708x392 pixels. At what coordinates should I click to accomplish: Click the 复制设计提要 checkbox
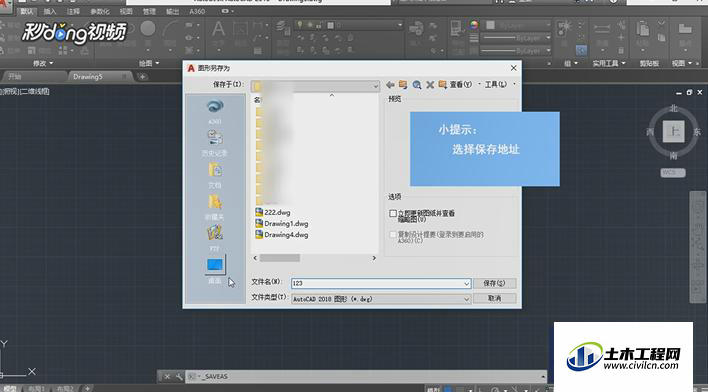[x=393, y=235]
